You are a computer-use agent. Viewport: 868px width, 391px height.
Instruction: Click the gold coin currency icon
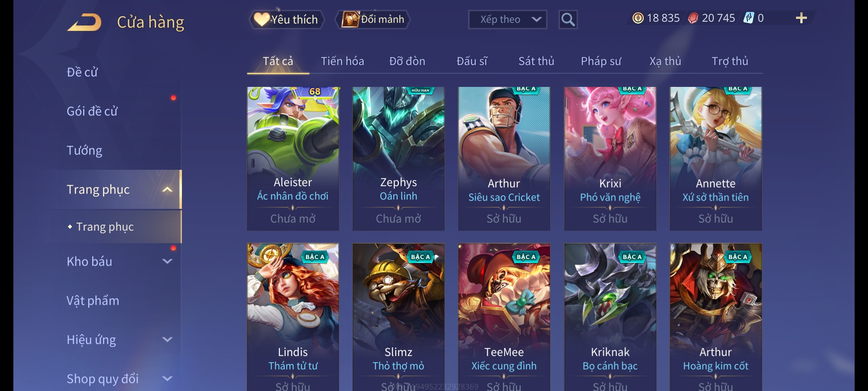coord(638,18)
